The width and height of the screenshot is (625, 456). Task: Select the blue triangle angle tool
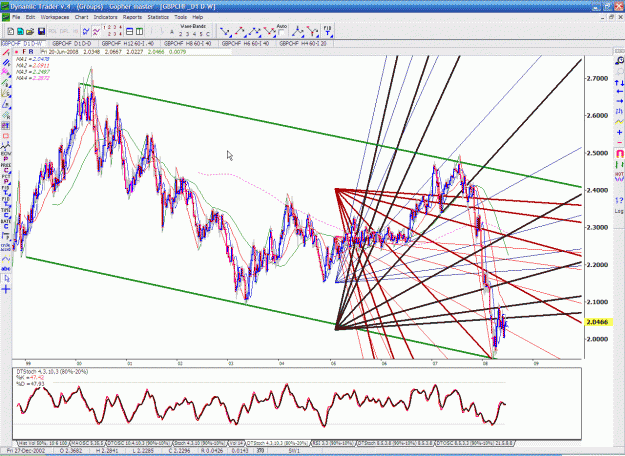[6, 104]
